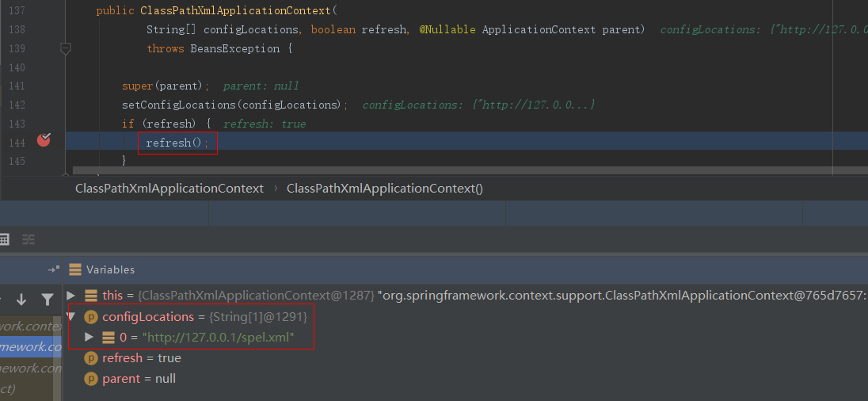The image size is (868, 401).
Task: Click the restore layout icon beside Variables
Action: pyautogui.click(x=54, y=269)
